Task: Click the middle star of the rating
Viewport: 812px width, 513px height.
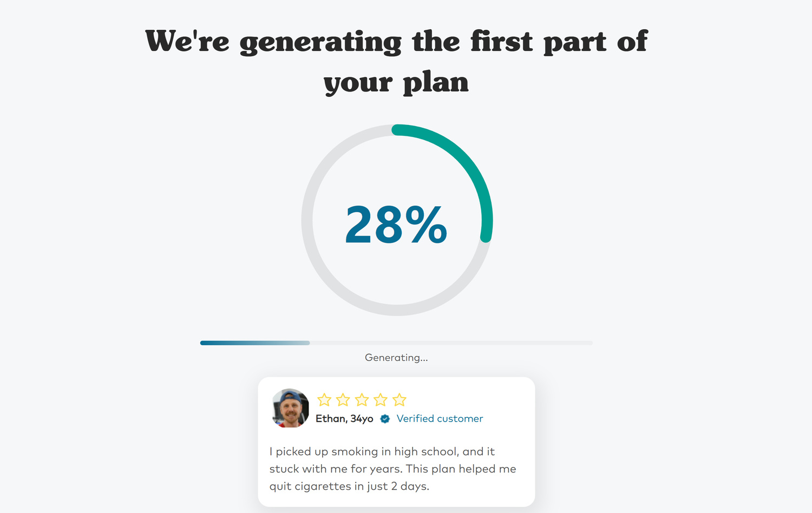Action: 362,400
